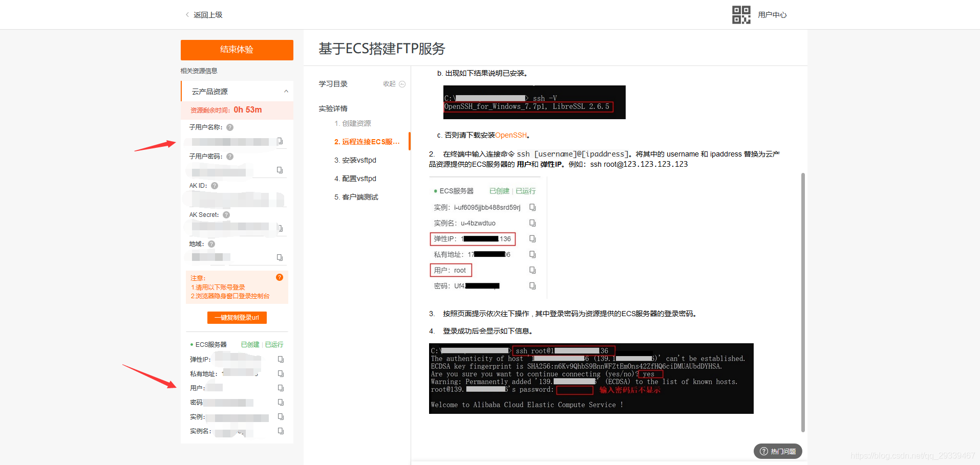Click the 基于ECS搭建FTP服务 title
Viewport: 980px width, 465px height.
coord(382,49)
